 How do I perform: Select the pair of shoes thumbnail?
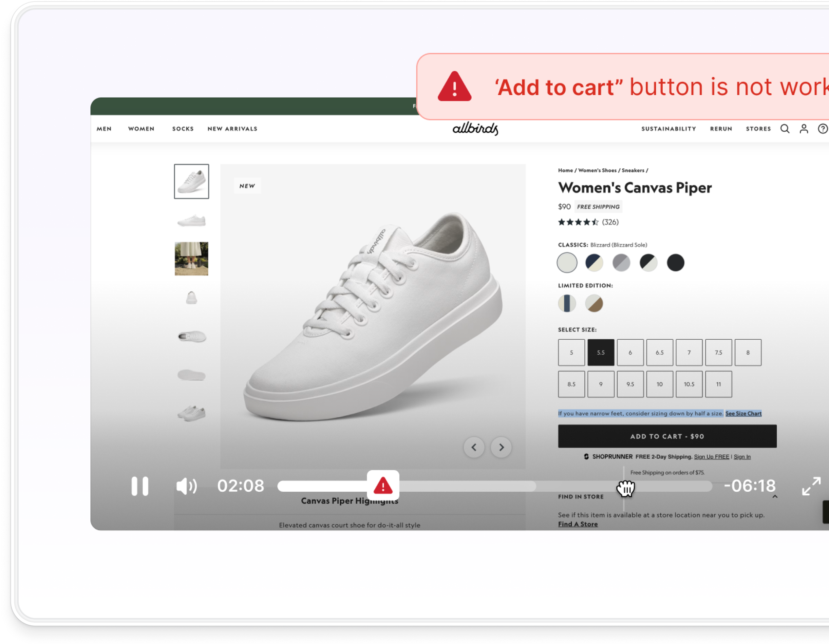(191, 413)
